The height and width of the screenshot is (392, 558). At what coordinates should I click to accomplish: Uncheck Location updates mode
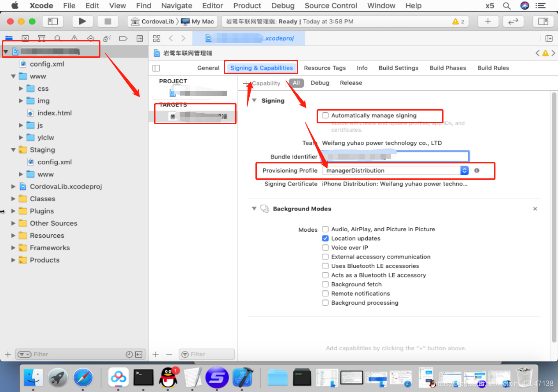pyautogui.click(x=325, y=238)
